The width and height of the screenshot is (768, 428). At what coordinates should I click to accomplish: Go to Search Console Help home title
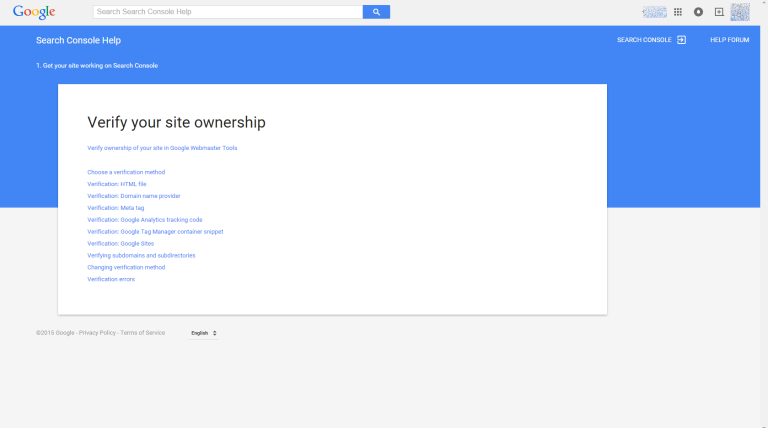[x=78, y=40]
